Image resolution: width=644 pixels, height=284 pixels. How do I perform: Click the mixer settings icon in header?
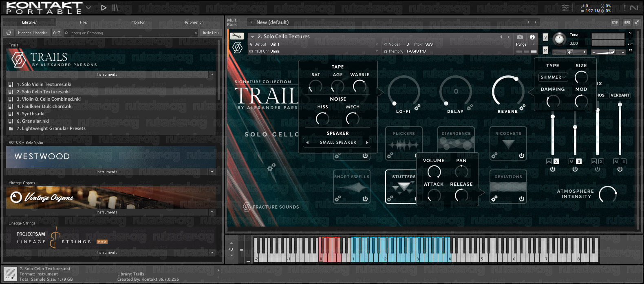[x=565, y=7]
